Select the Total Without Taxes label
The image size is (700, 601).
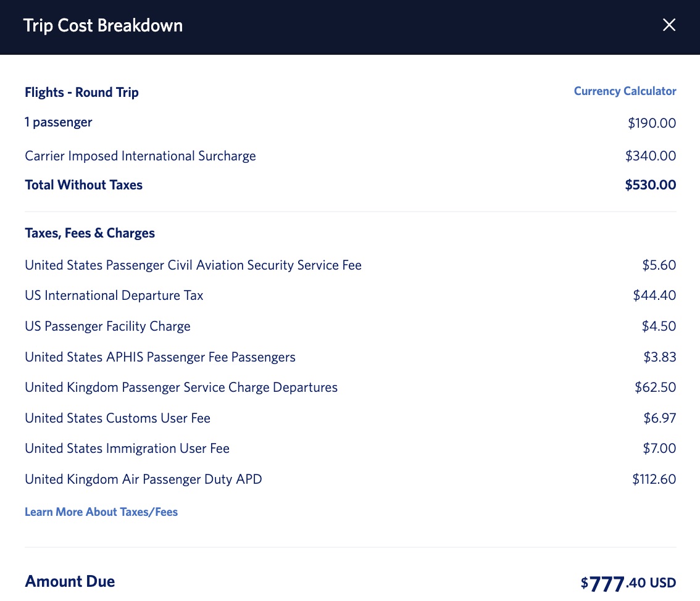tap(83, 184)
